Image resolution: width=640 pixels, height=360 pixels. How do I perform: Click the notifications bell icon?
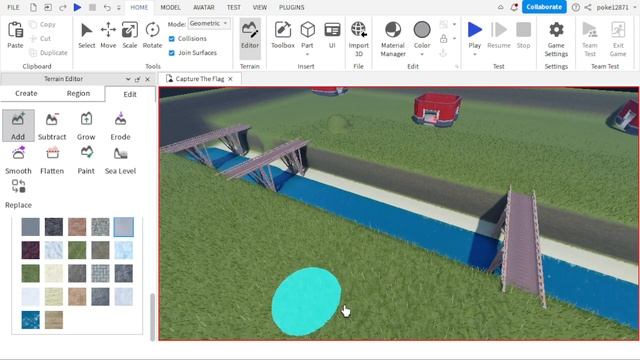[514, 7]
